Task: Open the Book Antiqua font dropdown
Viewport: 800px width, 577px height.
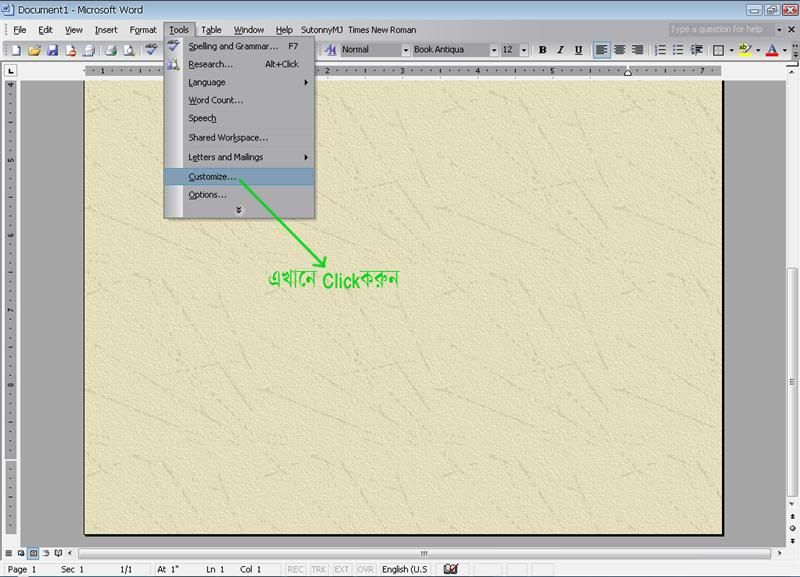Action: [493, 50]
